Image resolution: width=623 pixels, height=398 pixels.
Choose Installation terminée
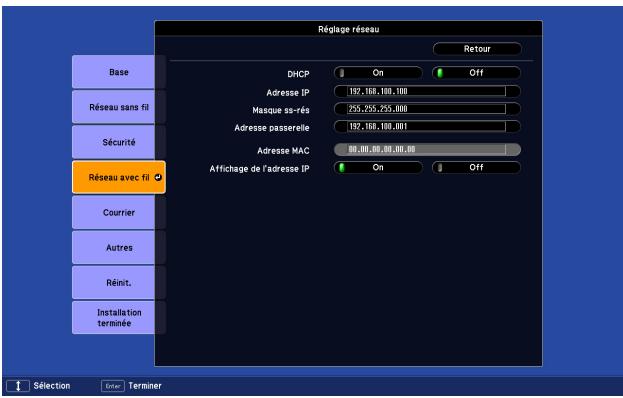(x=119, y=317)
